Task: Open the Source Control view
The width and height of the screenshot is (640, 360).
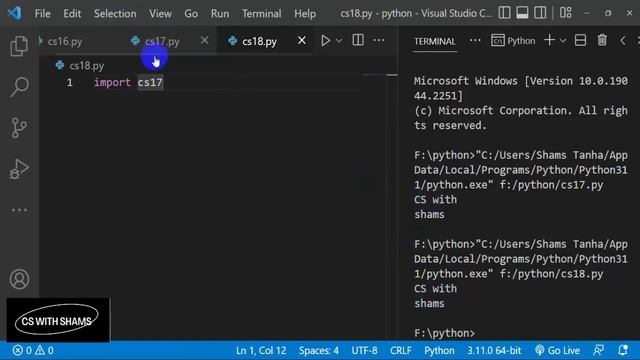Action: [x=19, y=128]
